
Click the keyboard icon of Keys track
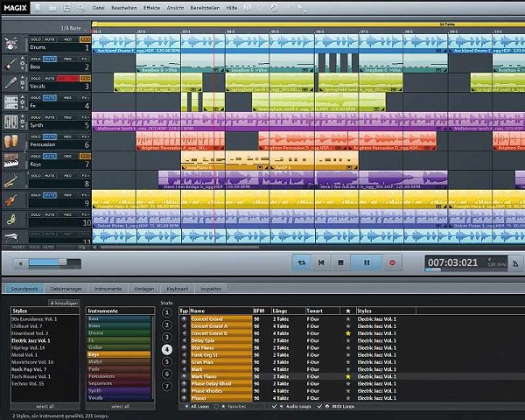coord(11,161)
